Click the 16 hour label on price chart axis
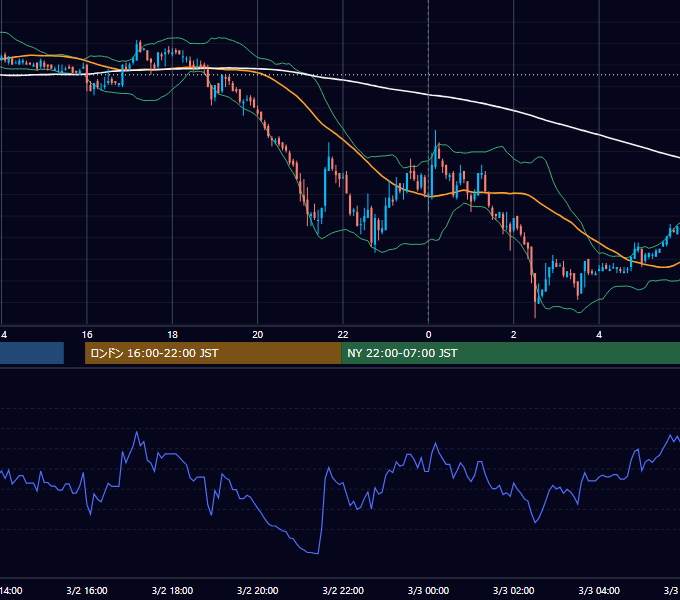The height and width of the screenshot is (600, 680). tap(87, 335)
